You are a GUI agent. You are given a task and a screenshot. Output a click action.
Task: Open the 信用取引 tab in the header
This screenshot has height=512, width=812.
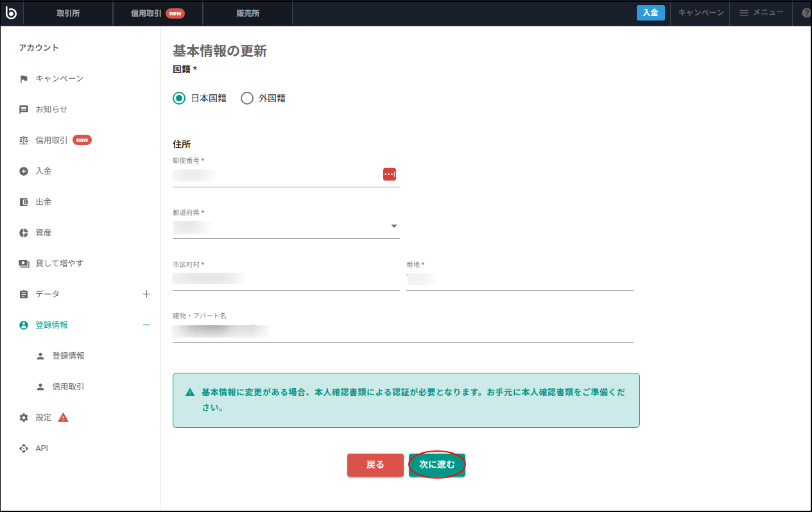(x=157, y=13)
